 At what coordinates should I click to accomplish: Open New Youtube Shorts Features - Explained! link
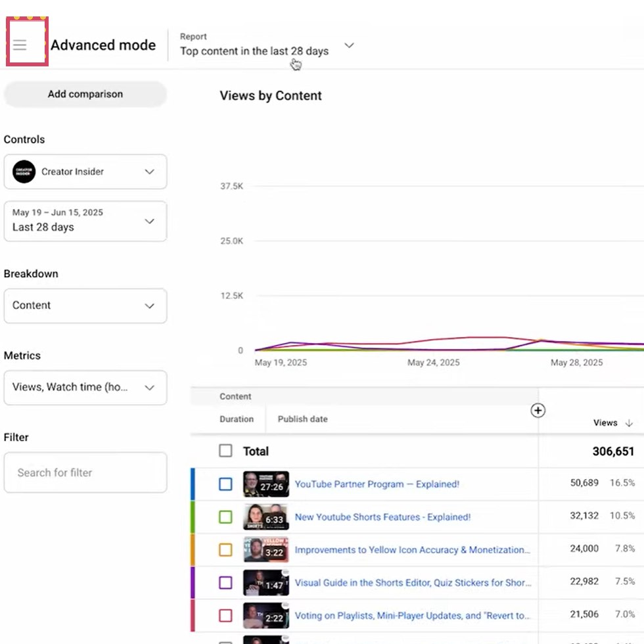coord(382,517)
